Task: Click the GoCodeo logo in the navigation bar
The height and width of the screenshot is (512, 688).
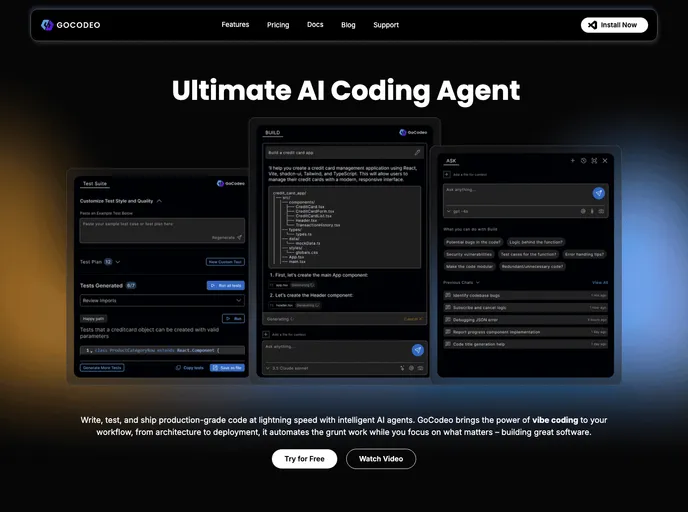Action: pyautogui.click(x=71, y=25)
